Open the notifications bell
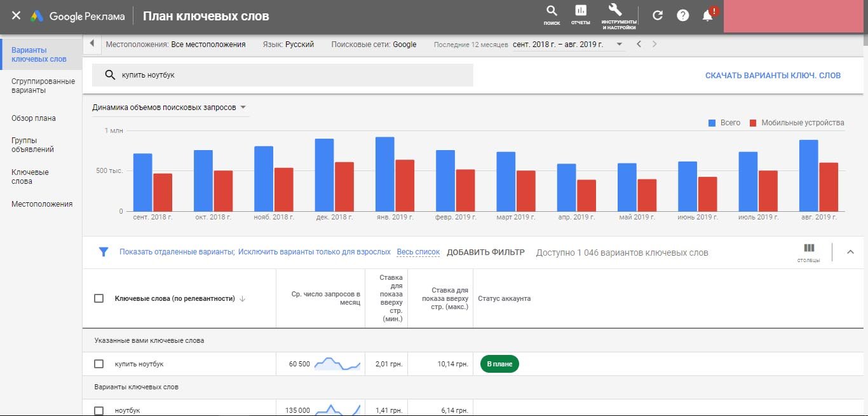868x416 pixels. 708,15
